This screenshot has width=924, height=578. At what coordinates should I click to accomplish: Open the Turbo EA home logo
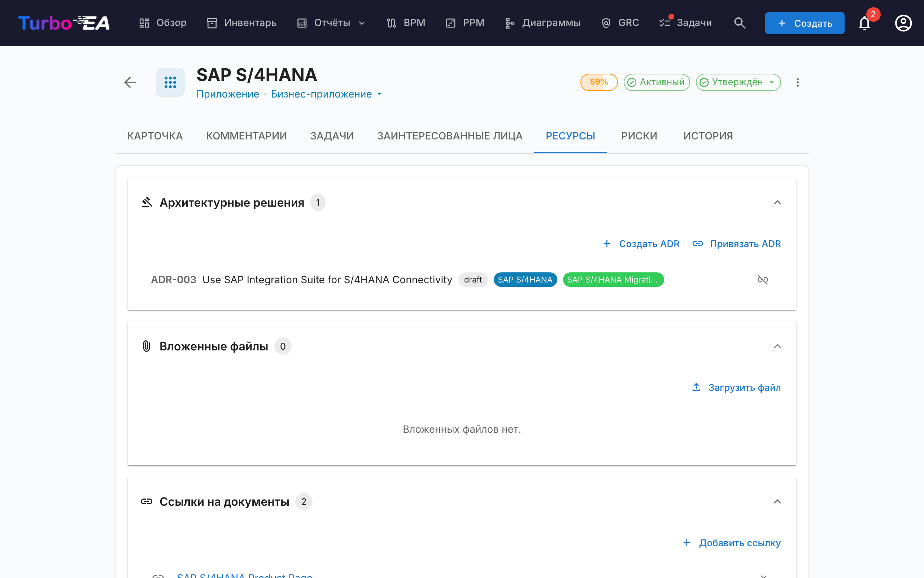(64, 23)
